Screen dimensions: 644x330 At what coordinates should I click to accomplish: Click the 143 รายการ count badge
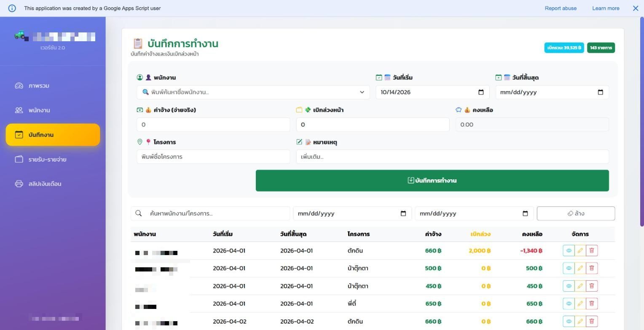pyautogui.click(x=601, y=48)
